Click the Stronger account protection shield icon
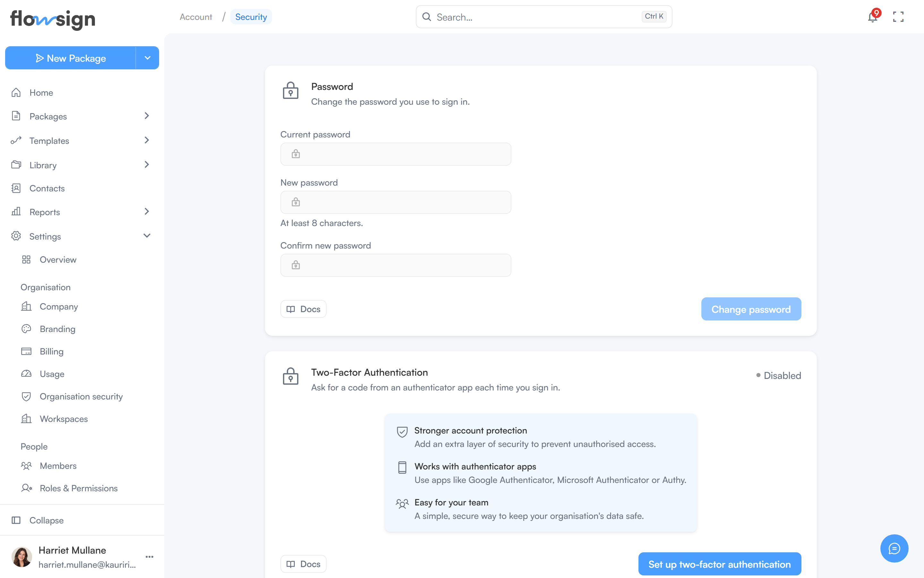This screenshot has width=924, height=578. [x=402, y=432]
